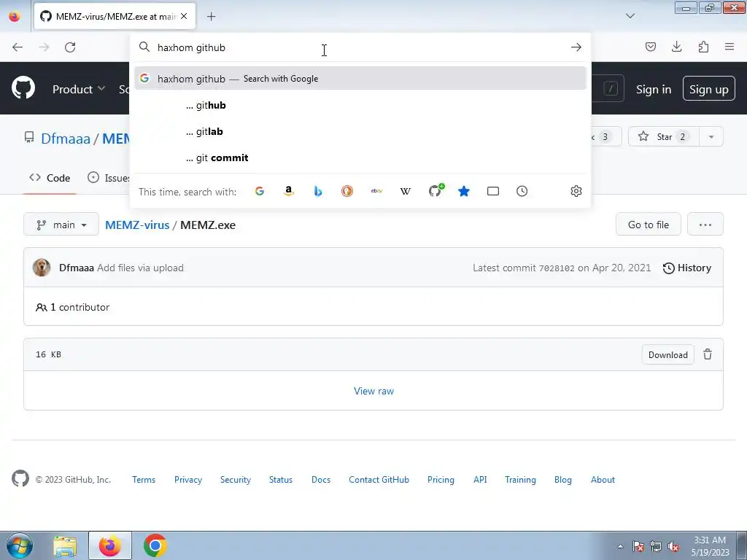Viewport: 747px width, 560px height.
Task: Open the Dfmaaa user profile link
Action: 65,139
